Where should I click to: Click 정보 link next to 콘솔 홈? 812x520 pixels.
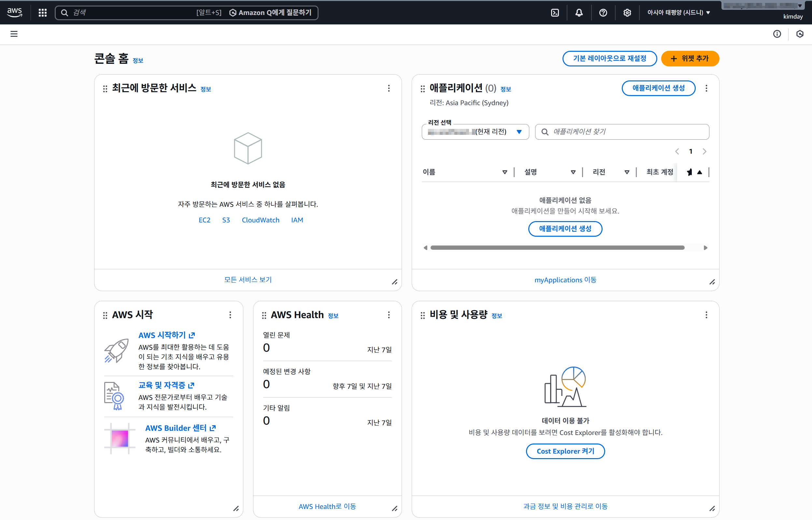click(138, 61)
